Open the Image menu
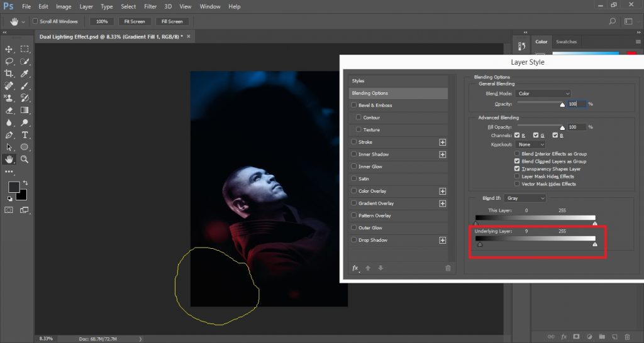644x343 pixels. (x=64, y=6)
